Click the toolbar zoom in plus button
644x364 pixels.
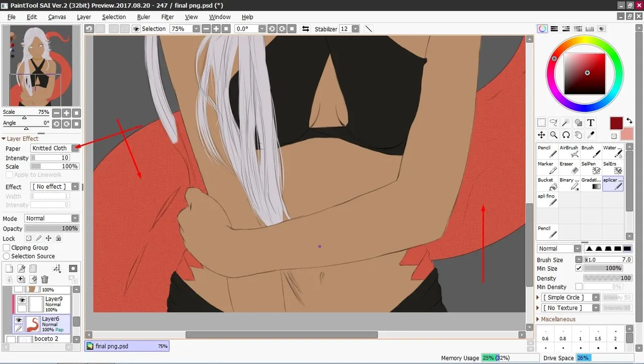click(217, 29)
